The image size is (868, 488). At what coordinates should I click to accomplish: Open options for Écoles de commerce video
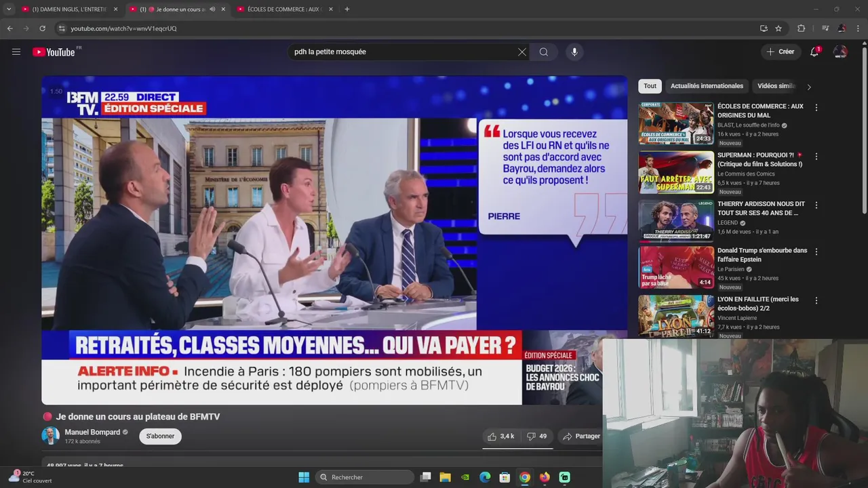pos(816,107)
